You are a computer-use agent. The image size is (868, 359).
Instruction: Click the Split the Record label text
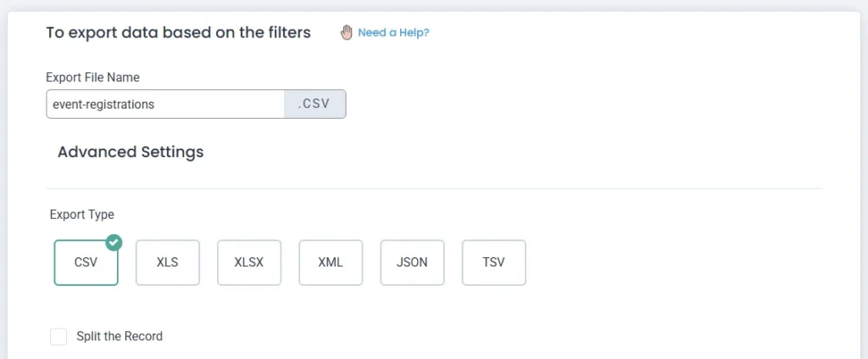(120, 337)
